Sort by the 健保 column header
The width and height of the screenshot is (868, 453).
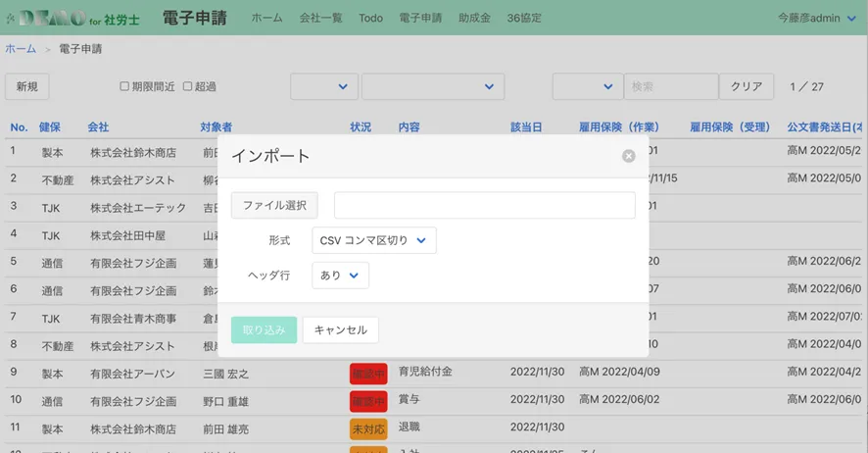click(x=50, y=127)
